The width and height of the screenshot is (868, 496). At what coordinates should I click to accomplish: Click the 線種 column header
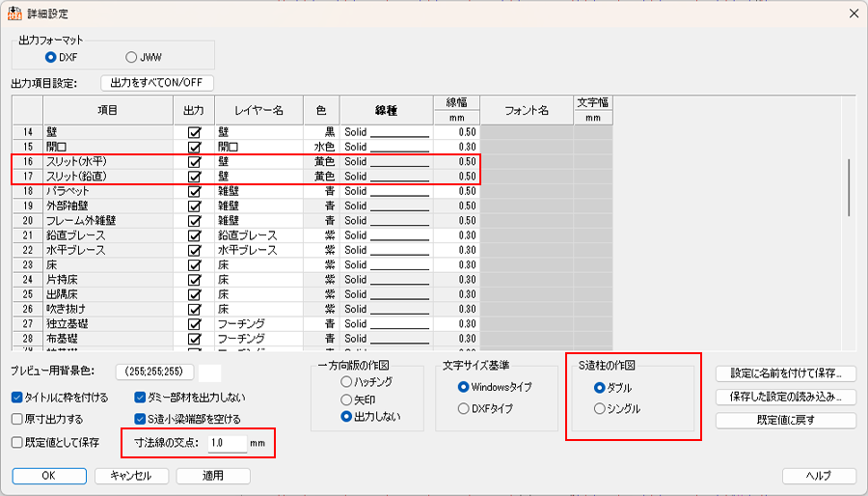pos(387,110)
